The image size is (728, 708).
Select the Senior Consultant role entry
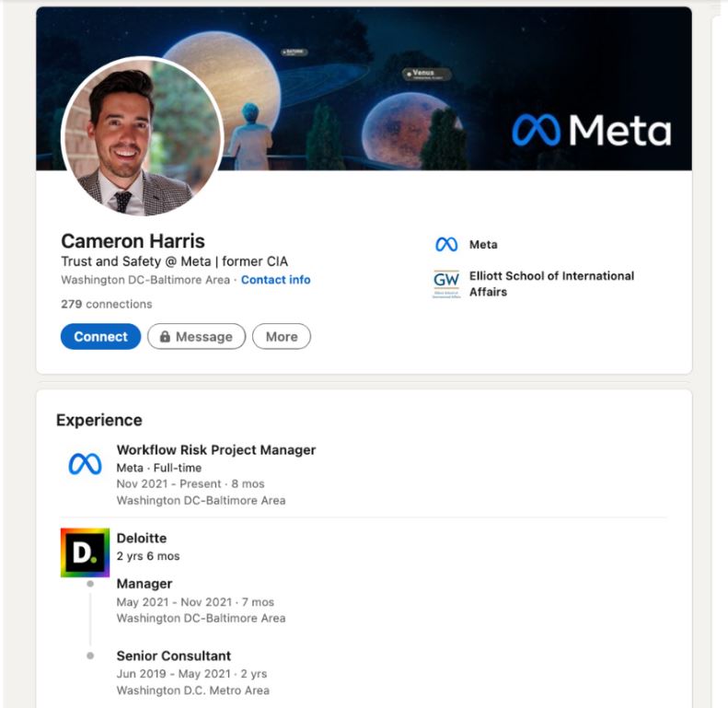173,656
